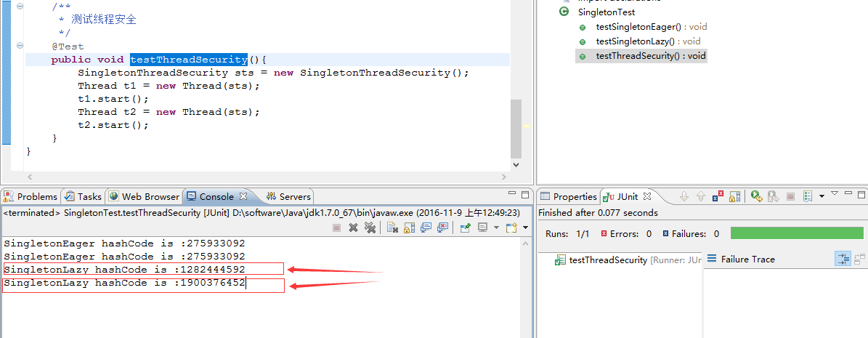Click 'Finished after 0.077 seconds' text
This screenshot has width=868, height=338.
pos(598,213)
